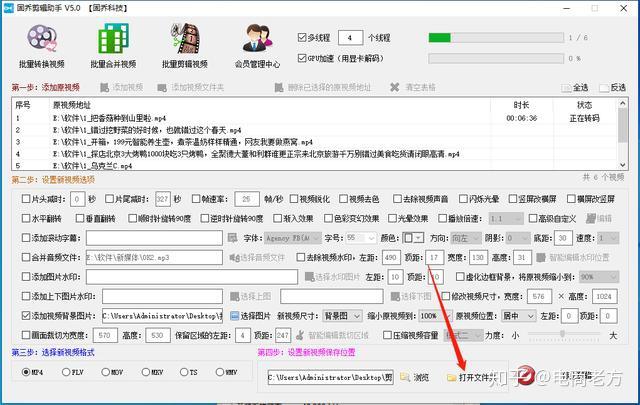640x405 pixels.
Task: Click the compression 力度 slider handle
Action: coord(562,334)
